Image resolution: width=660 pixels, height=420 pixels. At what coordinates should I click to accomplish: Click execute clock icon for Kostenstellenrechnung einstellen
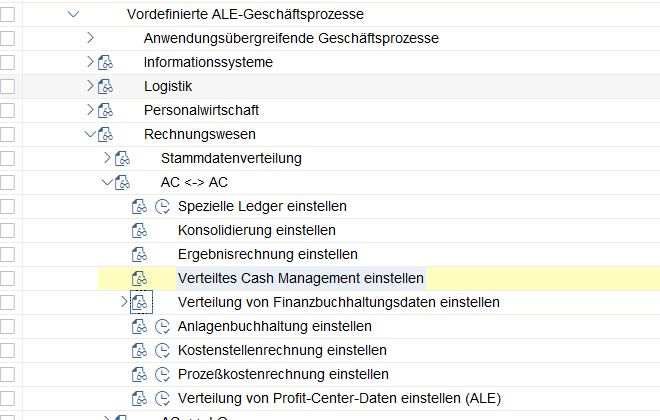[163, 350]
